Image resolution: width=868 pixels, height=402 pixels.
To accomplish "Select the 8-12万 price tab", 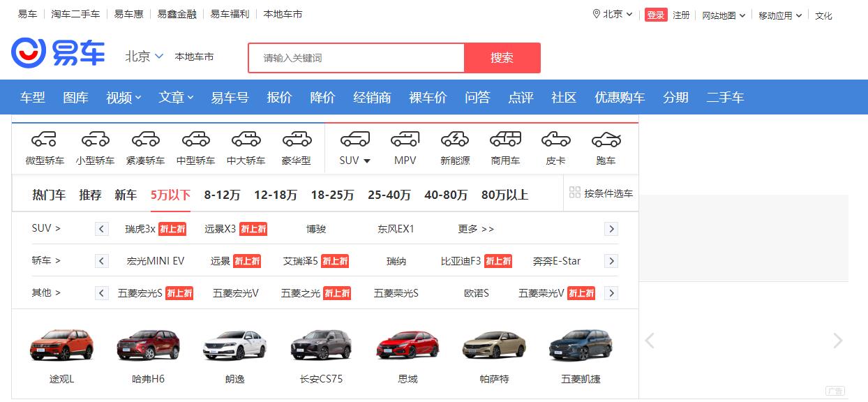I will coord(222,195).
